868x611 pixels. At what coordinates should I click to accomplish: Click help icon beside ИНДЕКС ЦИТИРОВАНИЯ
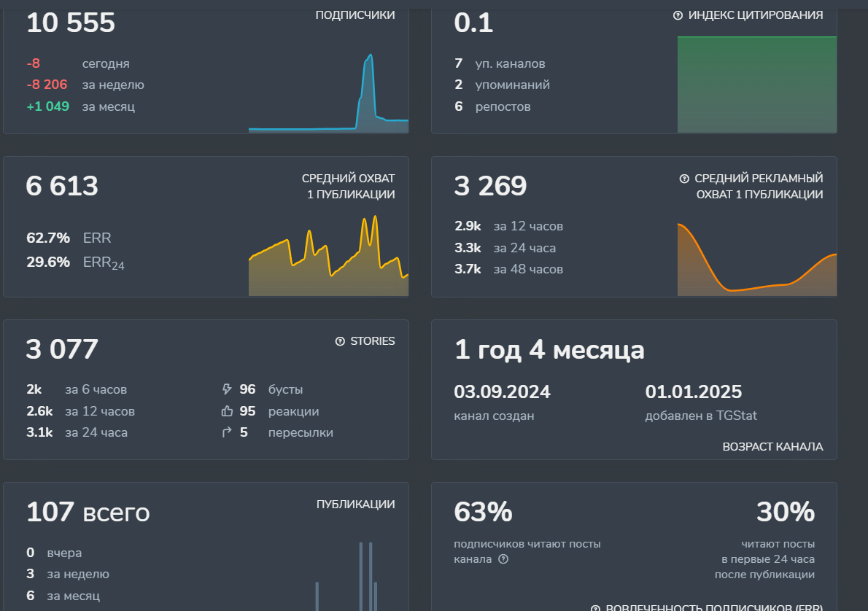pos(678,15)
